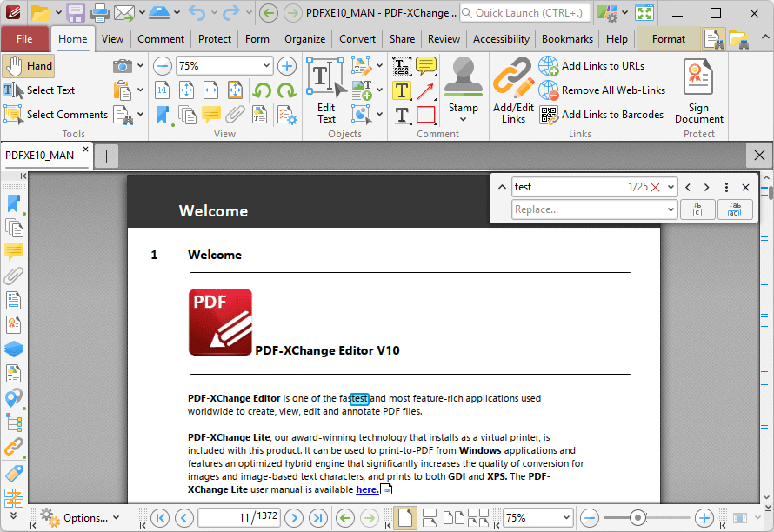Click the zoom slider handle
The image size is (774, 532).
point(637,518)
